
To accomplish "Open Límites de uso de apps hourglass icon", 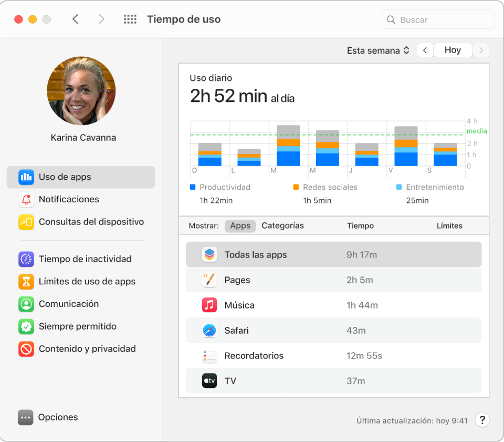I will tap(26, 282).
